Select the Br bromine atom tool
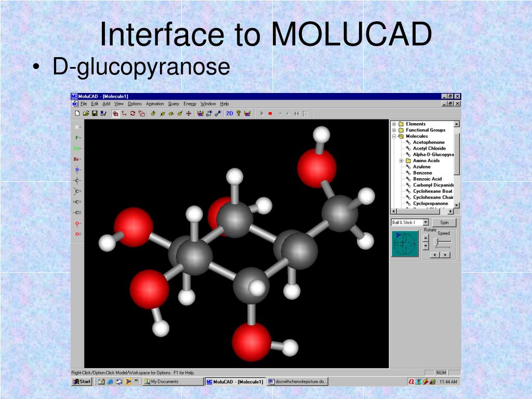532x399 pixels. pos(77,159)
